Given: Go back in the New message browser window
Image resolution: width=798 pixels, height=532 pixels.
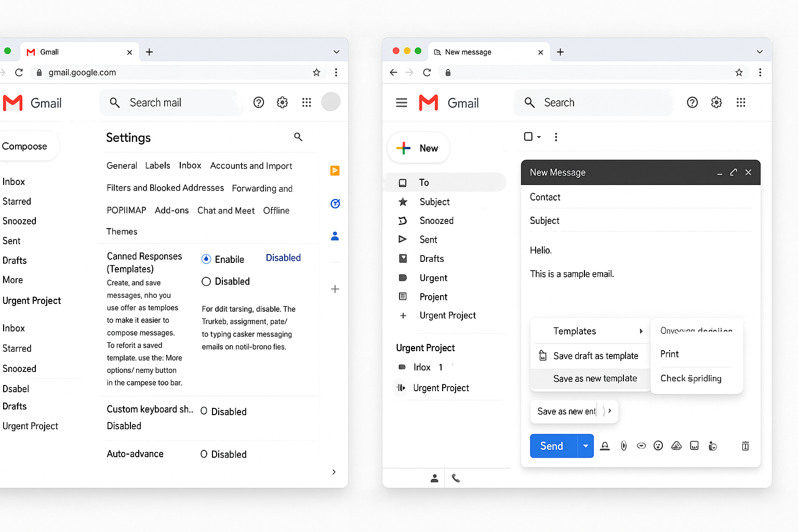Looking at the screenshot, I should (x=393, y=73).
